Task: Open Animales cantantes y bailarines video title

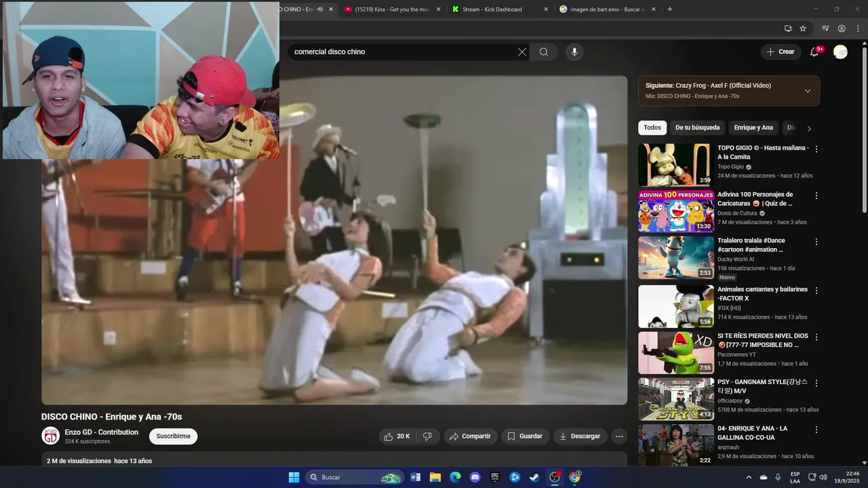Action: (x=762, y=293)
